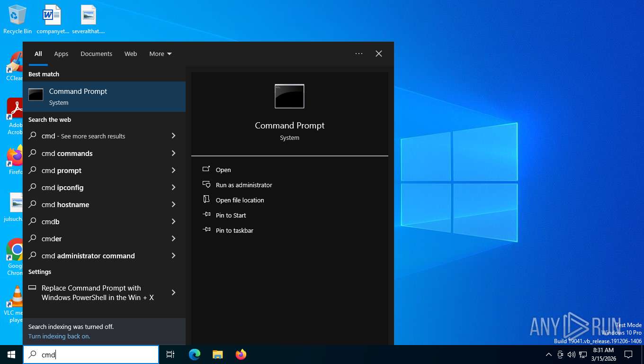Switch to the Web search tab

coord(131,54)
